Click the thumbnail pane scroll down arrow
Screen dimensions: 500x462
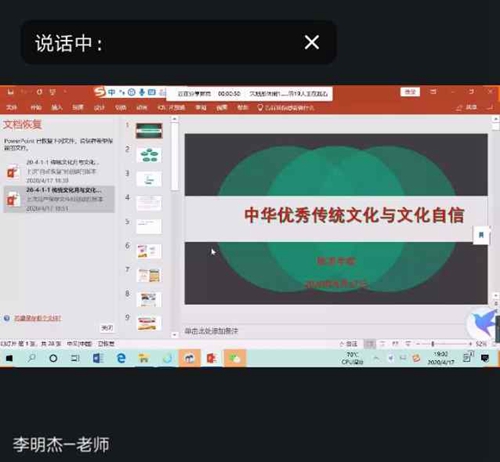coord(175,335)
